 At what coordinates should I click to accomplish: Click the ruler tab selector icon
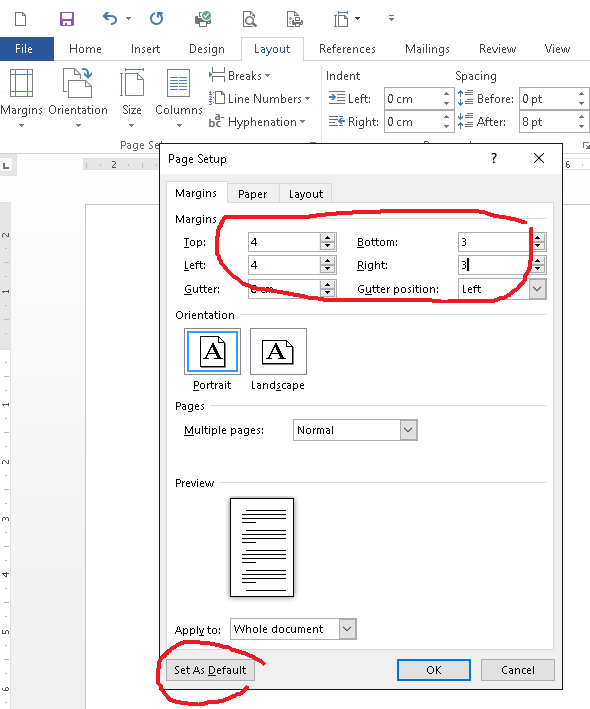click(x=6, y=165)
